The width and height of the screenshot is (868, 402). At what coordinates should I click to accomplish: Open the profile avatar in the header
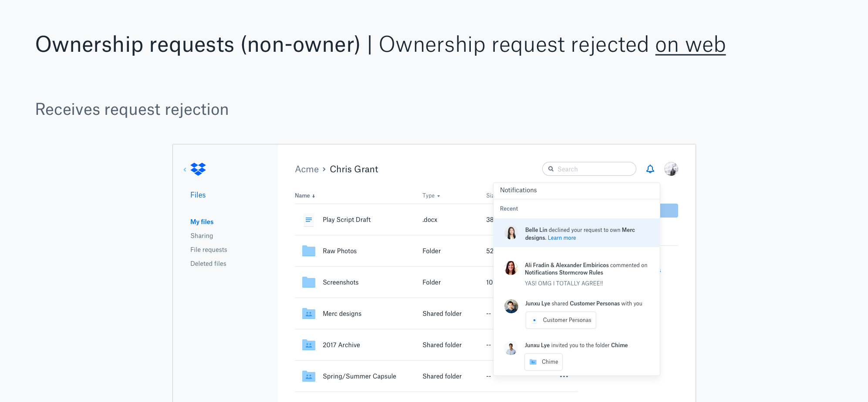671,169
